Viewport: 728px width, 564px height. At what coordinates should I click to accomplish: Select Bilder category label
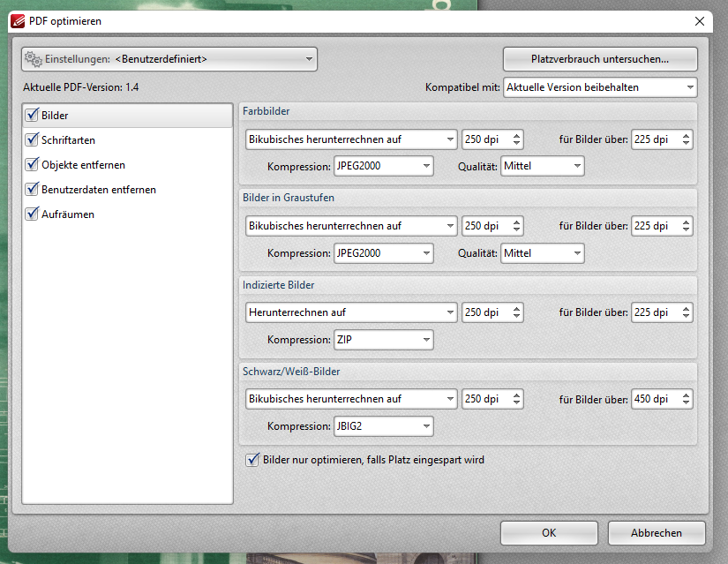[55, 116]
